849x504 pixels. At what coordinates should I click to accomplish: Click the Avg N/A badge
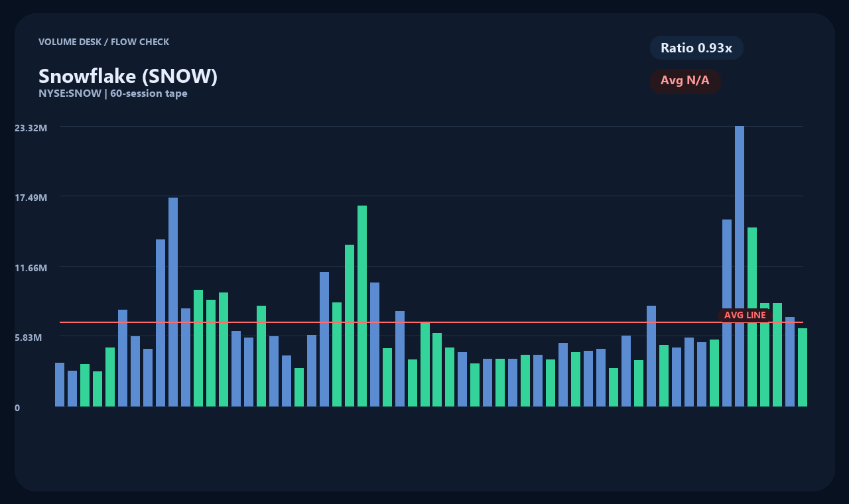coord(686,80)
